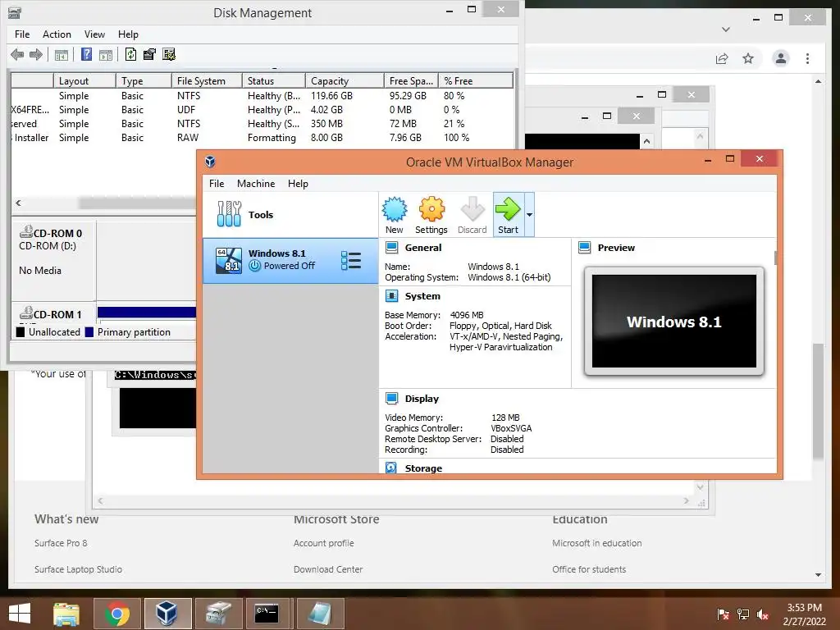
Task: Select CD-ROM 1 disk entry
Action: [53, 313]
